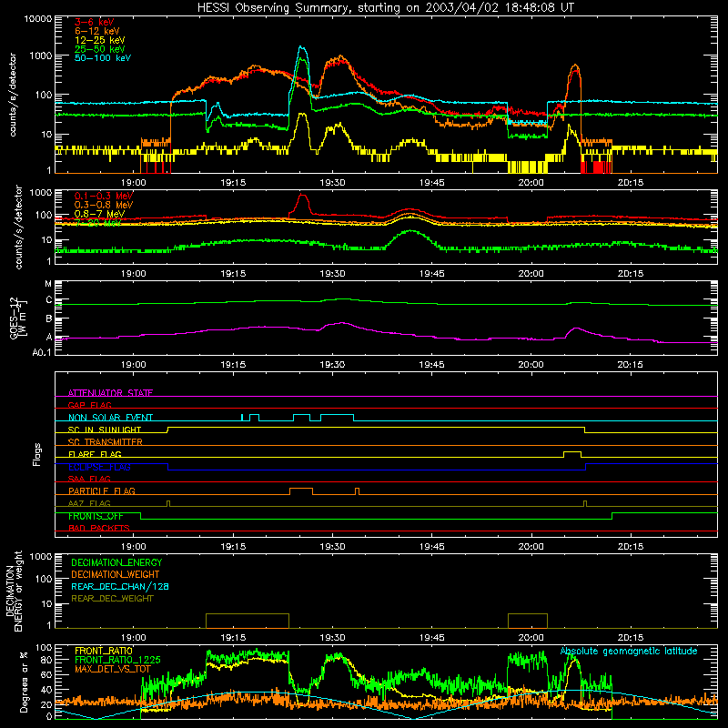Click the C class tick label
This screenshot has height=728, width=728.
[49, 300]
